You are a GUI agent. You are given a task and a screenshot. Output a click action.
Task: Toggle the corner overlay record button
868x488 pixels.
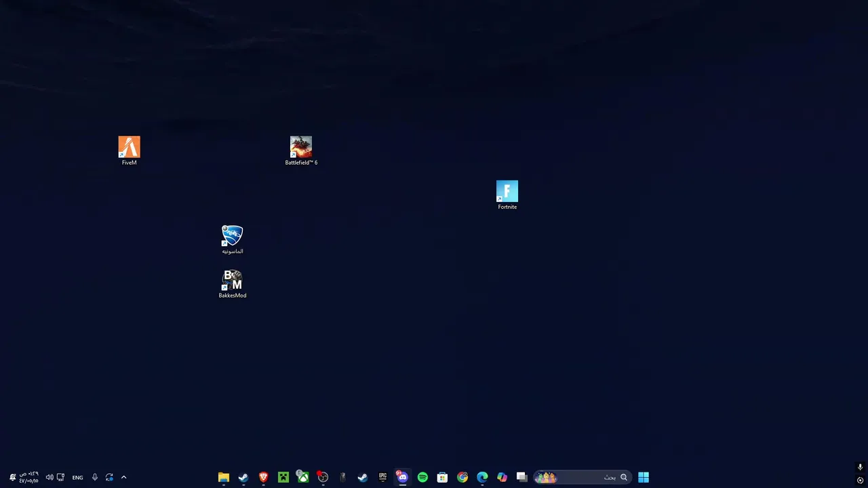pos(860,481)
